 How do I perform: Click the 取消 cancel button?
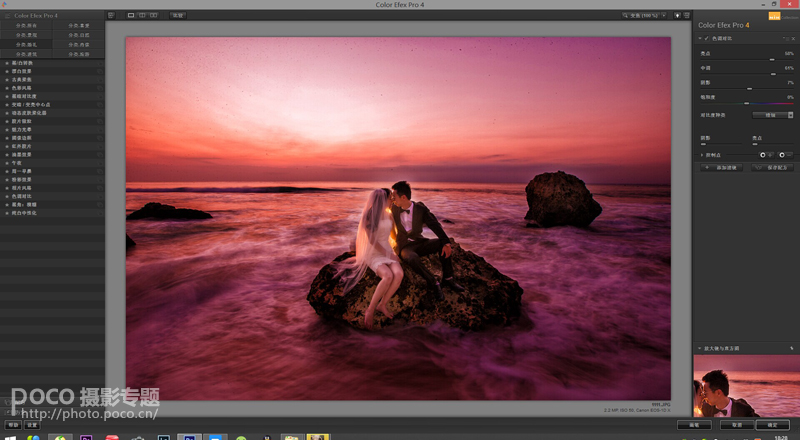[x=737, y=425]
